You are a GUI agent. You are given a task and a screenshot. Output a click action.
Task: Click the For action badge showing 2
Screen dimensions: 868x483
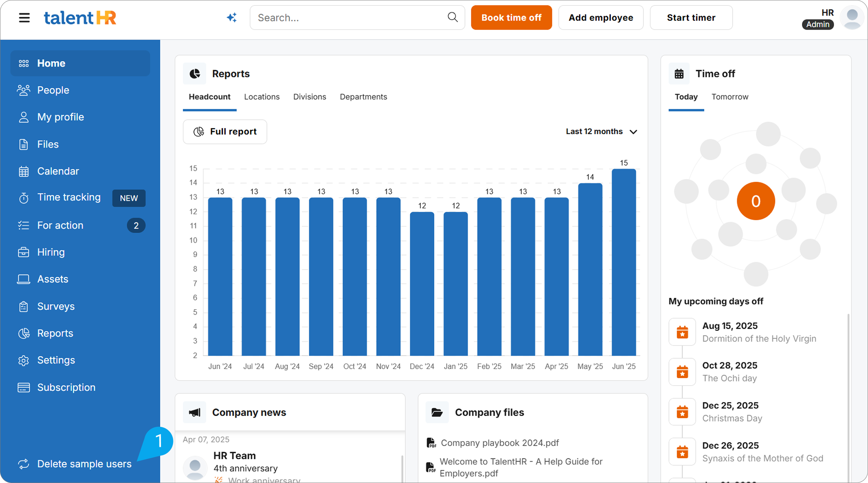click(x=136, y=225)
